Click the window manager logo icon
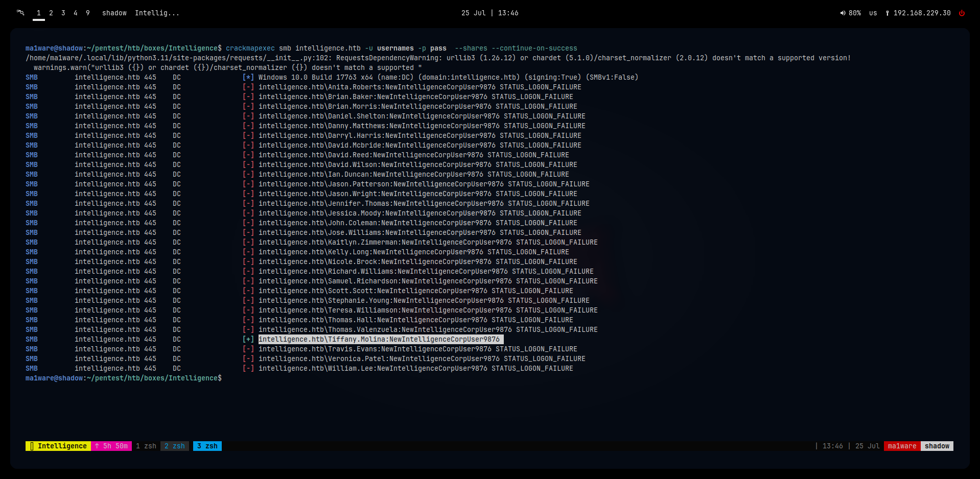 pos(20,13)
